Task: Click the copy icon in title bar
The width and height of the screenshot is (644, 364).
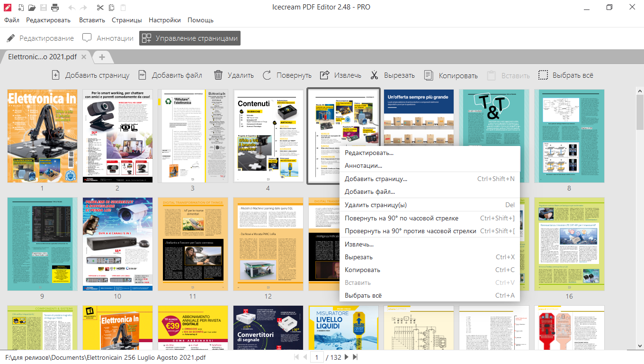Action: 111,7
